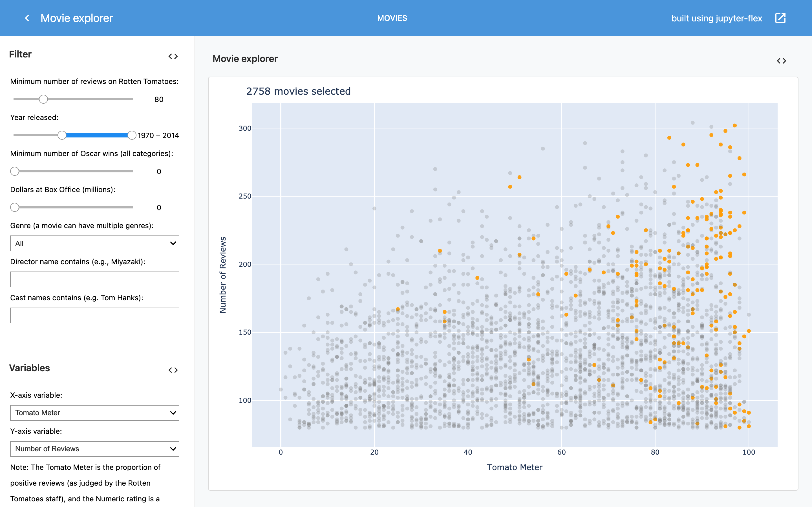Viewport: 812px width, 507px height.
Task: Click the Filter section heading
Action: [x=20, y=54]
